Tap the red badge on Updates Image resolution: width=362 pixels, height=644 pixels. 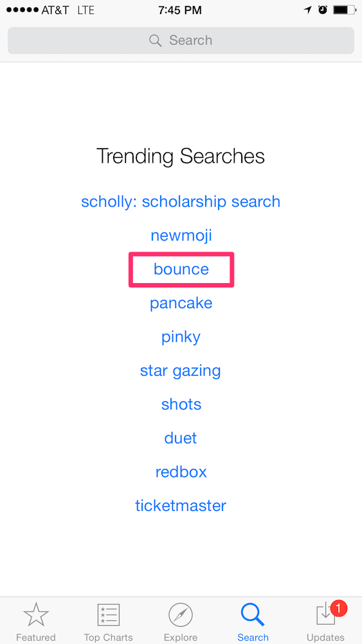pyautogui.click(x=339, y=608)
